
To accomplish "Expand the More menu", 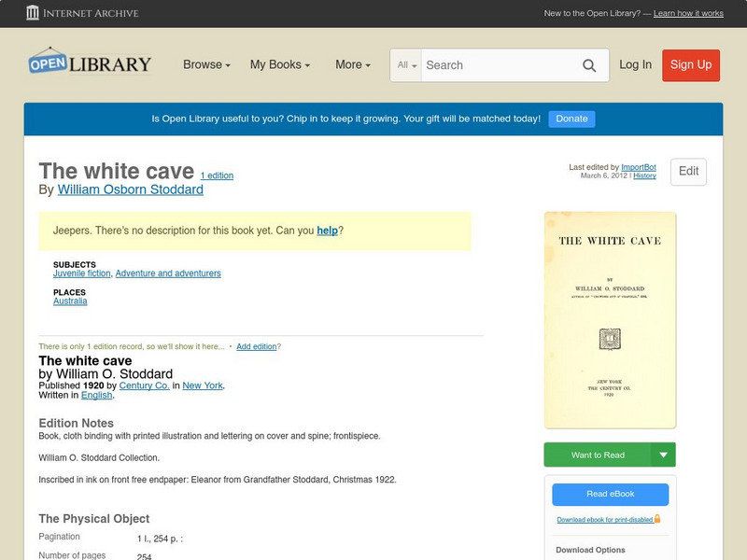I will (x=353, y=64).
